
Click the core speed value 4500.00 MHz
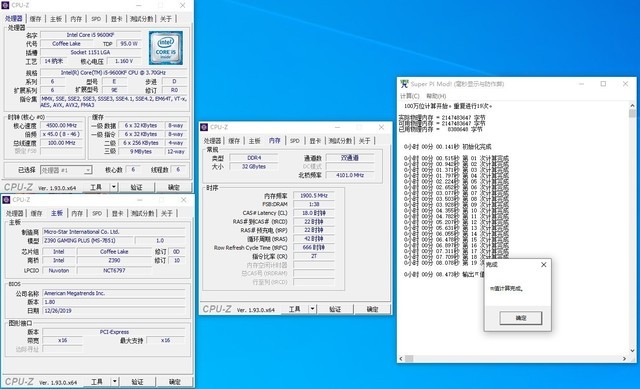[62, 126]
